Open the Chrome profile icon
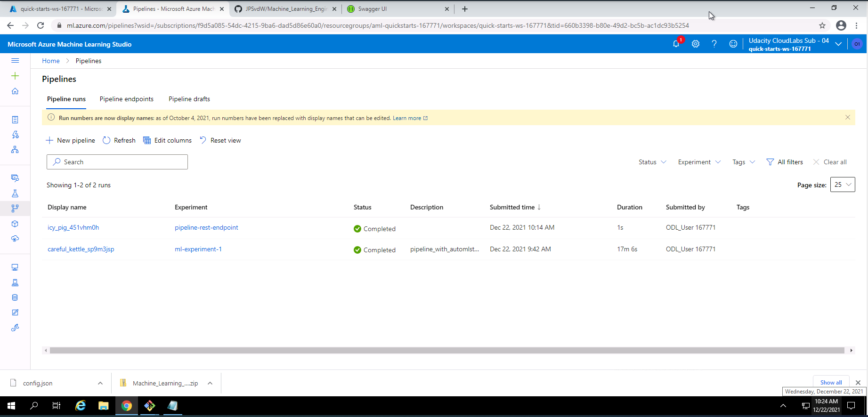 (841, 25)
